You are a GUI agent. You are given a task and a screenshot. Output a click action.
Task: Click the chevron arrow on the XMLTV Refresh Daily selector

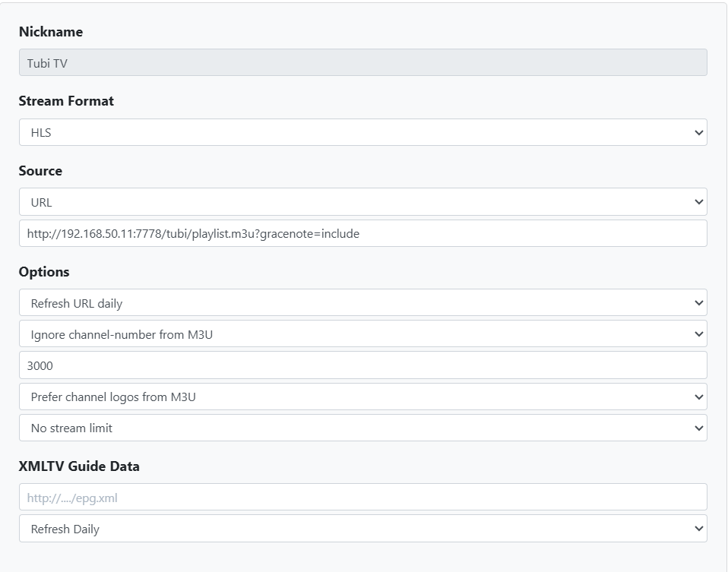click(698, 529)
